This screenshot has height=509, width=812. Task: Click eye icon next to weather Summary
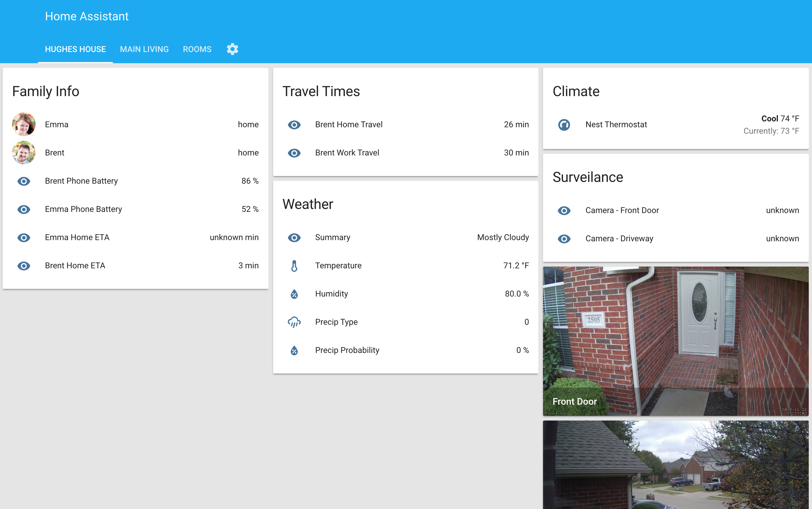click(x=294, y=238)
